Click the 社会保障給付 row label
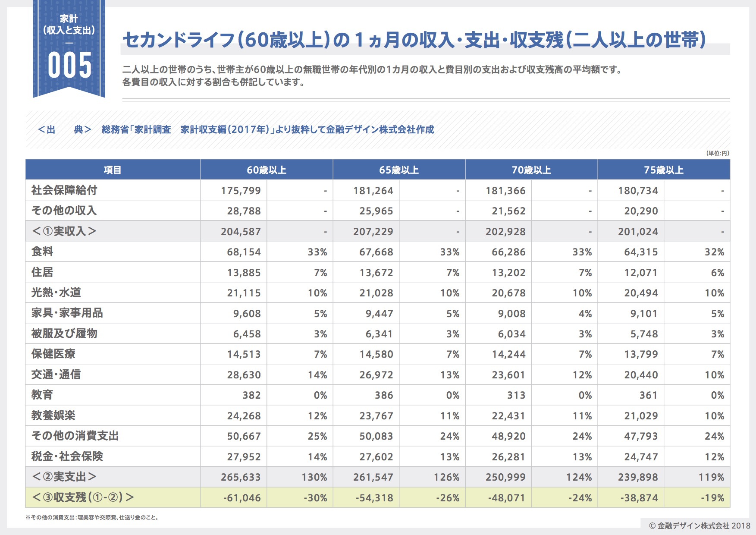 point(64,190)
